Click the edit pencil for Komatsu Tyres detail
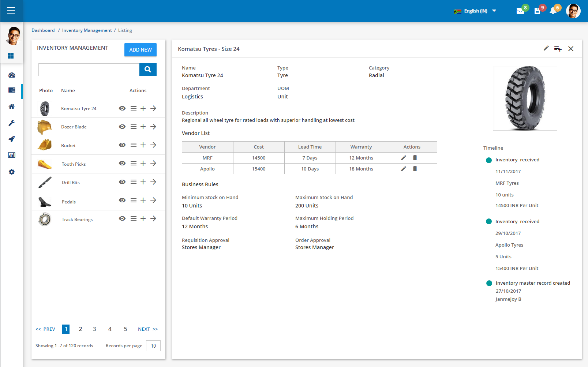 (x=546, y=48)
